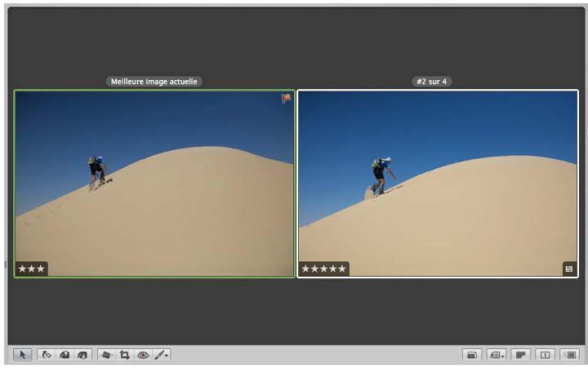Select the Red Eye tool

(143, 354)
